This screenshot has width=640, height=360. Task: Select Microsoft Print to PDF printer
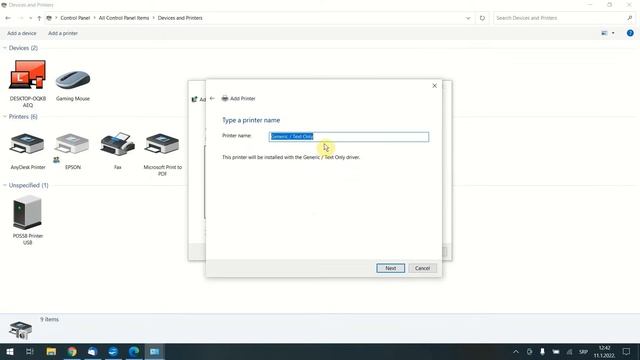[162, 153]
